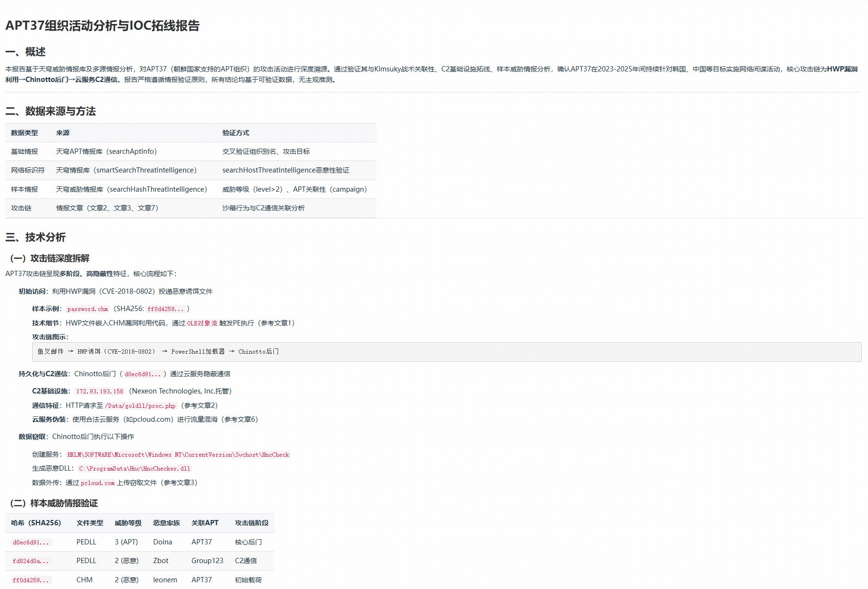
Task: Click the 二、数据来源与方法 heading
Action: pyautogui.click(x=51, y=112)
